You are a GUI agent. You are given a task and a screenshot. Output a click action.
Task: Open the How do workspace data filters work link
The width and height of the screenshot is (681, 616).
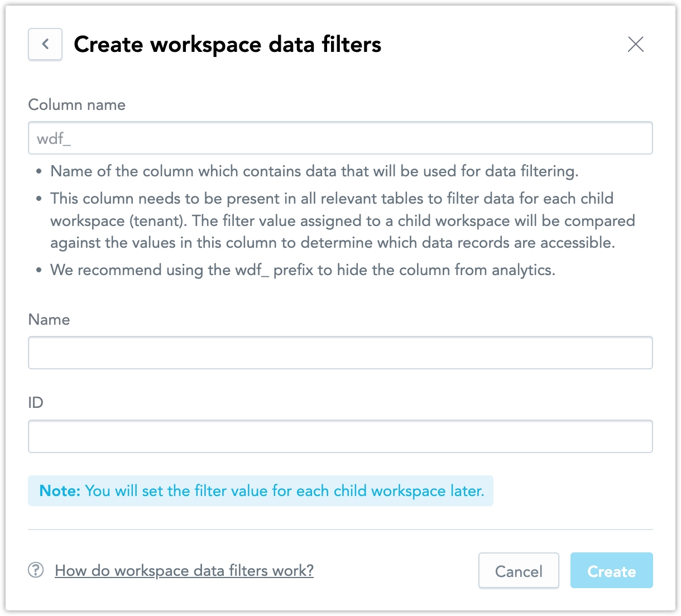184,570
